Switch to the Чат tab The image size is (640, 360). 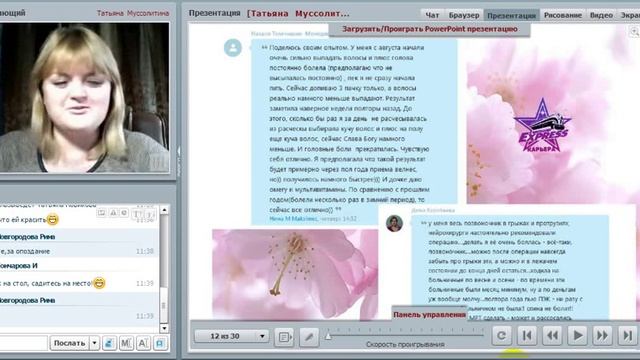432,15
